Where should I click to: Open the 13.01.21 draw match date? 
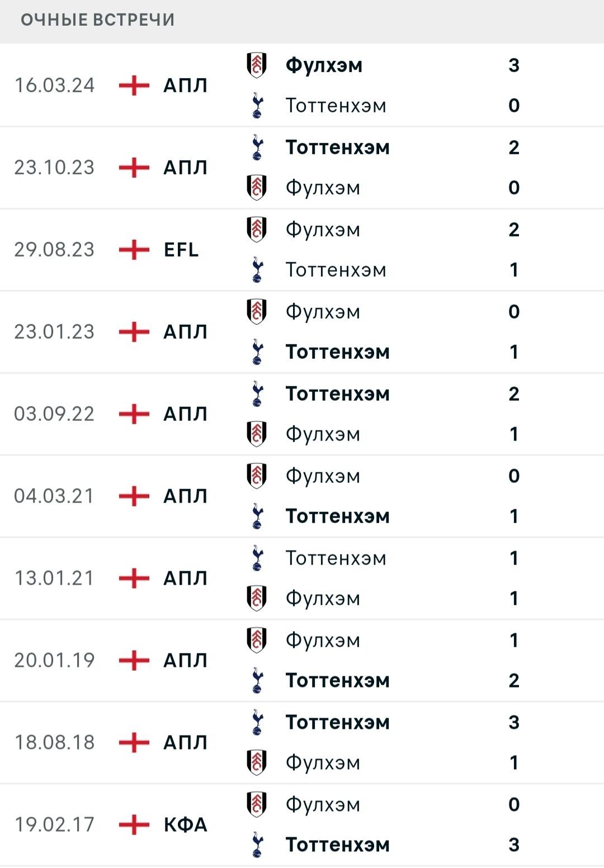tap(54, 578)
